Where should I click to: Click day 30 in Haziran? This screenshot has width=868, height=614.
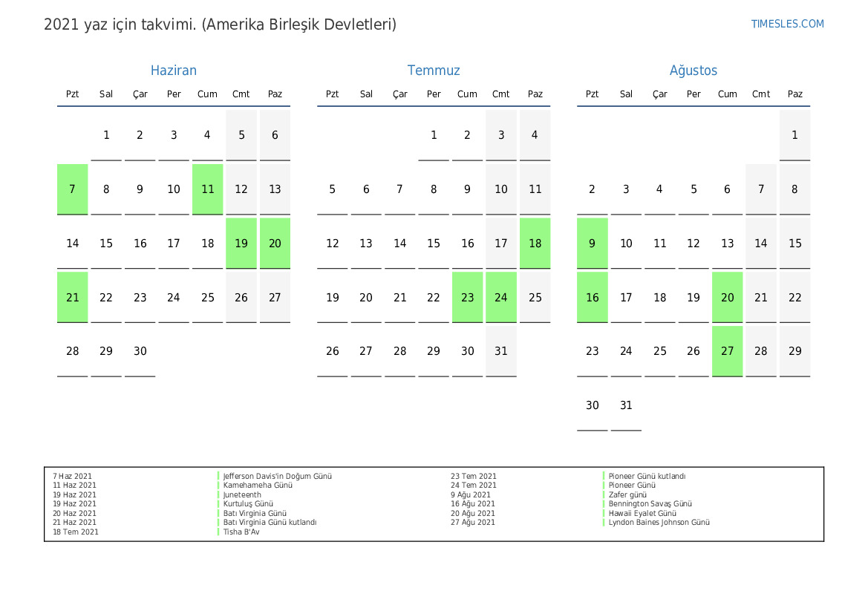pyautogui.click(x=140, y=351)
